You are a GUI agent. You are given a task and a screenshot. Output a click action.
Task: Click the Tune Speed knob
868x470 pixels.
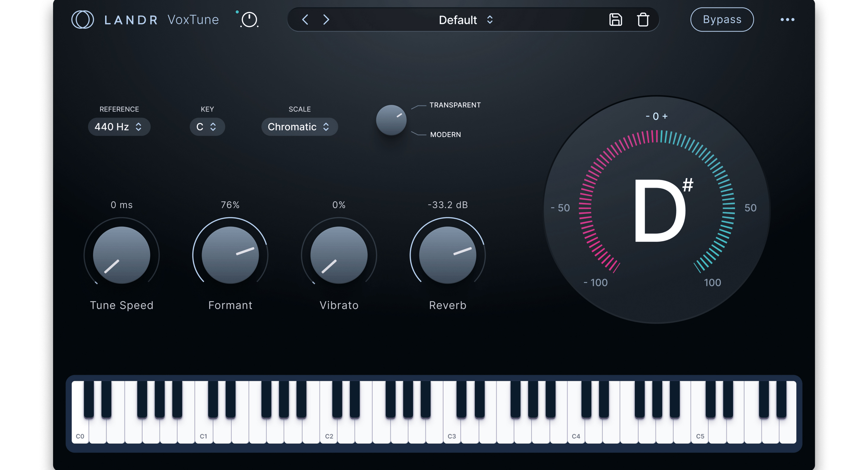121,255
